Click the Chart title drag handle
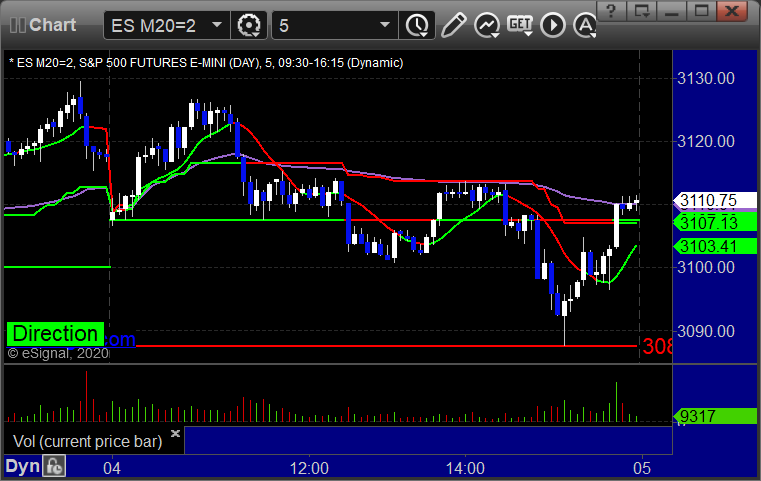This screenshot has width=761, height=481. (x=43, y=25)
